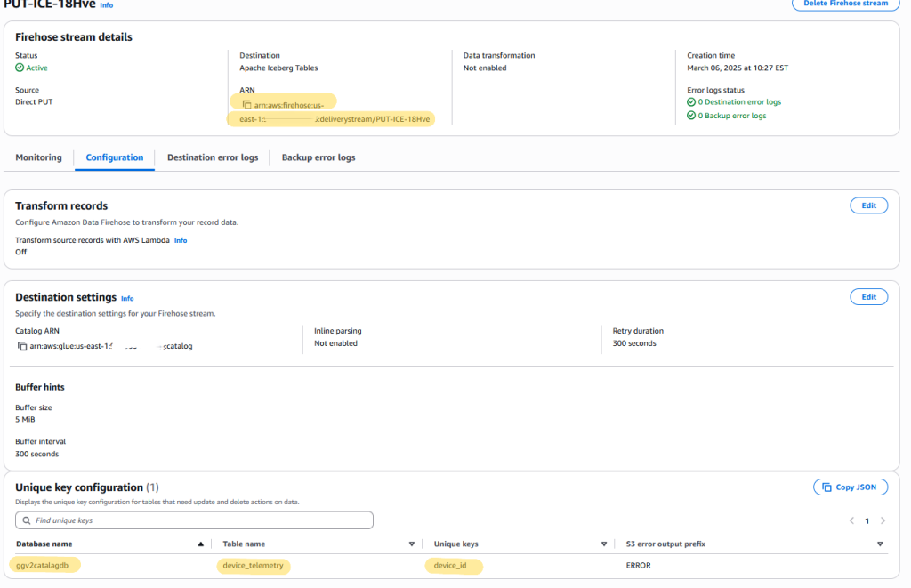Viewport: 911px width, 588px height.
Task: Click the Delete Firehose stream button
Action: (845, 4)
